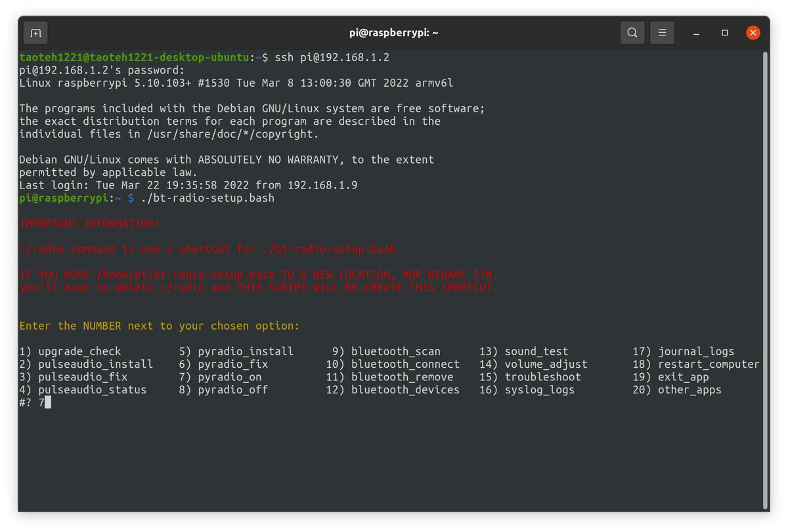The image size is (788, 532).
Task: Click the '3) pulseaudio_fix' option text
Action: point(74,377)
